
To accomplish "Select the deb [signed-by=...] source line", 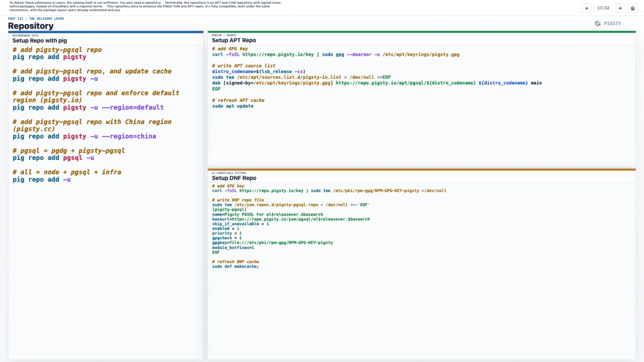I will tap(377, 83).
